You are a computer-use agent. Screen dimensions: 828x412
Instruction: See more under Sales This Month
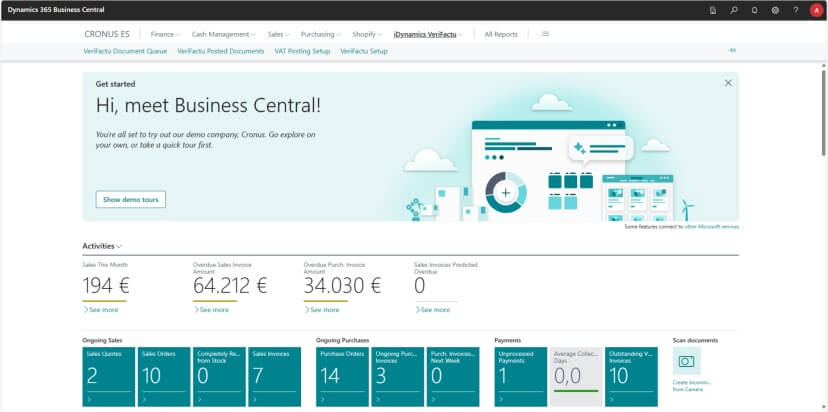pos(101,310)
